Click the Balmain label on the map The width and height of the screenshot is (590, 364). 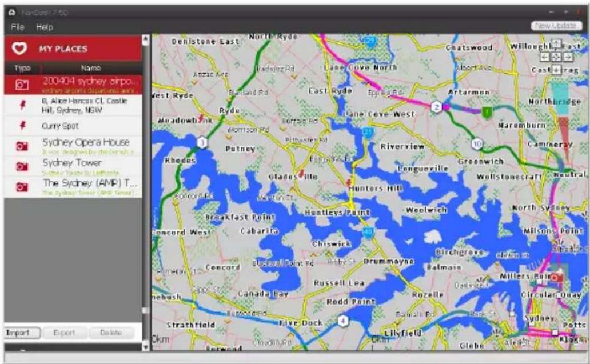coord(444,267)
